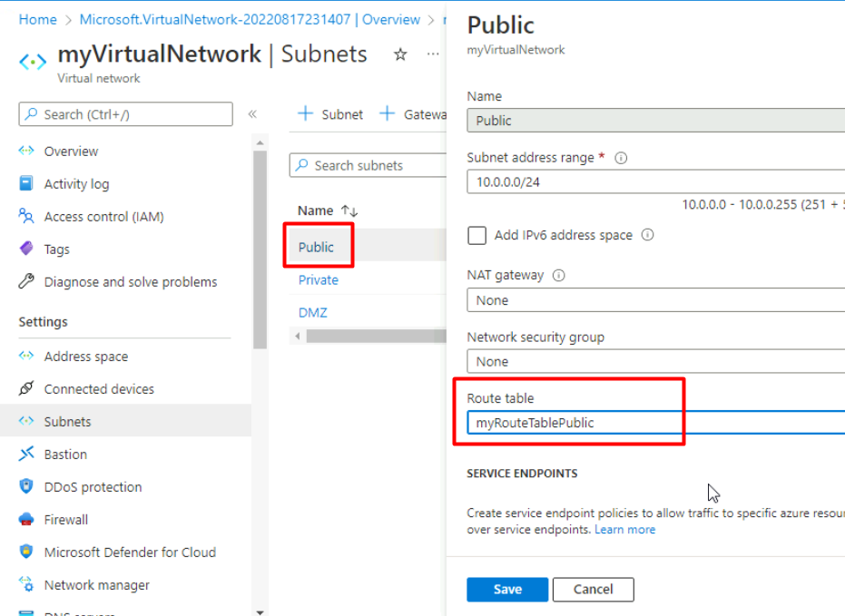The width and height of the screenshot is (845, 616).
Task: Click the Connected devices plug icon
Action: coord(25,388)
